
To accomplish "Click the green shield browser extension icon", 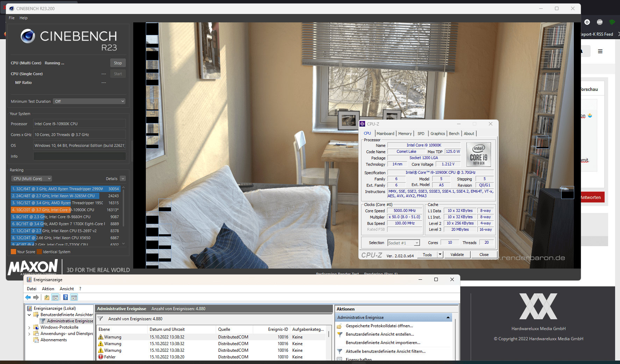I will tap(612, 22).
